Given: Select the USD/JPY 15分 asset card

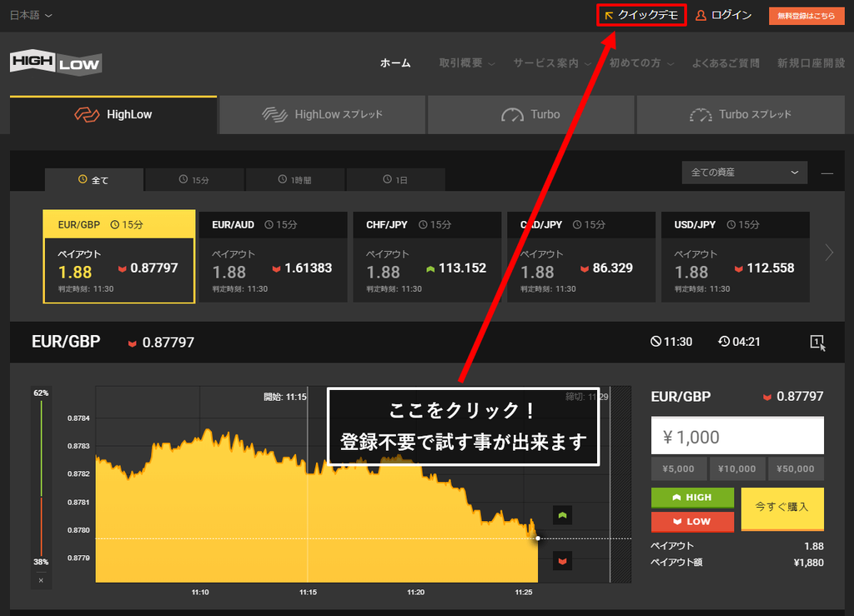Looking at the screenshot, I should (x=736, y=257).
